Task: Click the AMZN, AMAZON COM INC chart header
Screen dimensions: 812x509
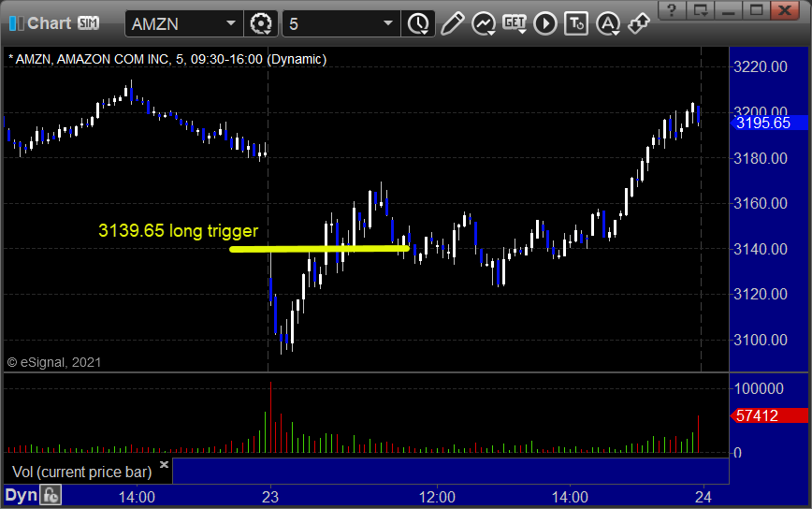Action: pyautogui.click(x=167, y=59)
